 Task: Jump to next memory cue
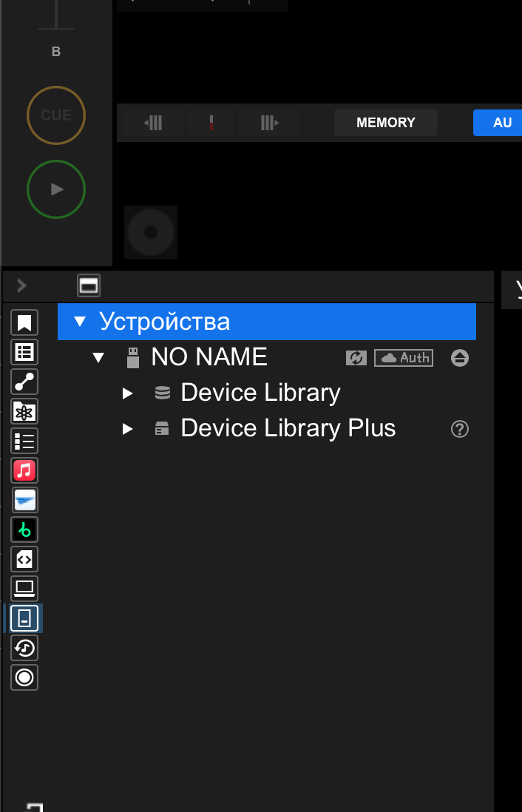(x=269, y=123)
